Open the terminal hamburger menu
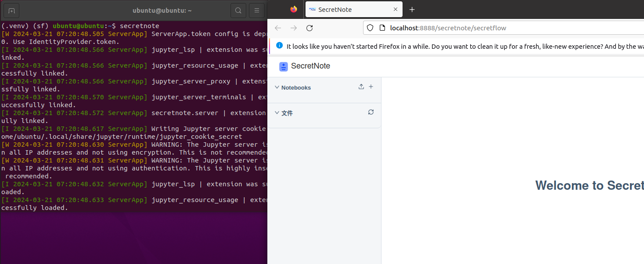 pos(257,10)
